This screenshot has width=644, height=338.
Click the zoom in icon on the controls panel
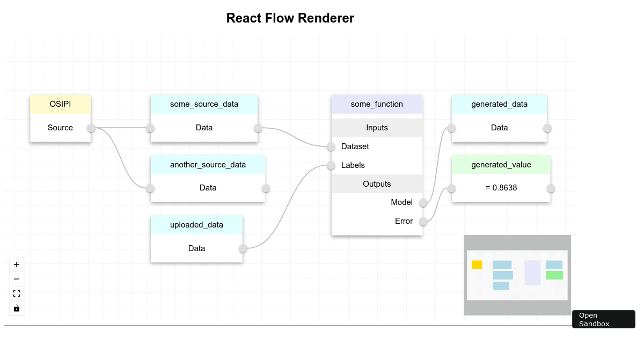(16, 264)
